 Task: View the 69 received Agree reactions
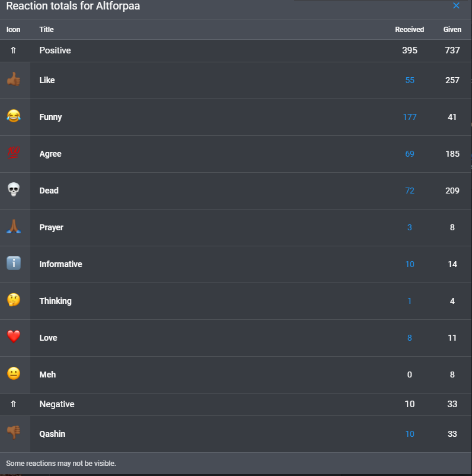[410, 154]
